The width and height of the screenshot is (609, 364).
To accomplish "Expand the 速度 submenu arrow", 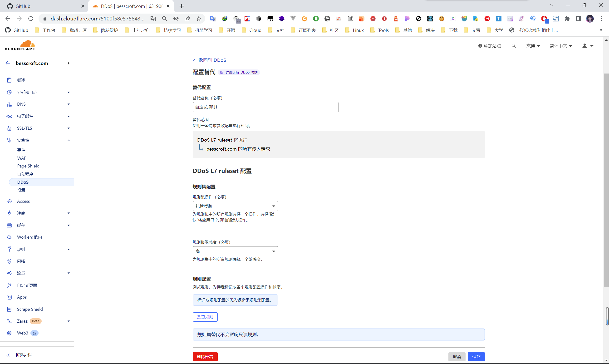I will coord(69,213).
